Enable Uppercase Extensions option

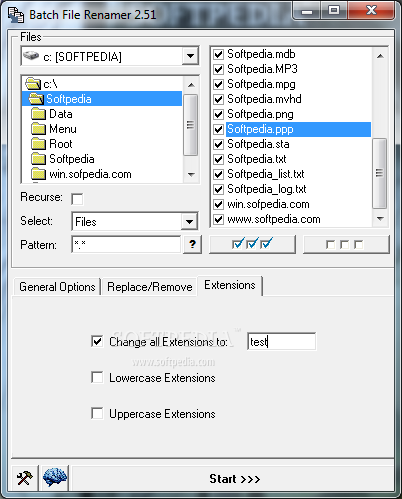pos(97,414)
